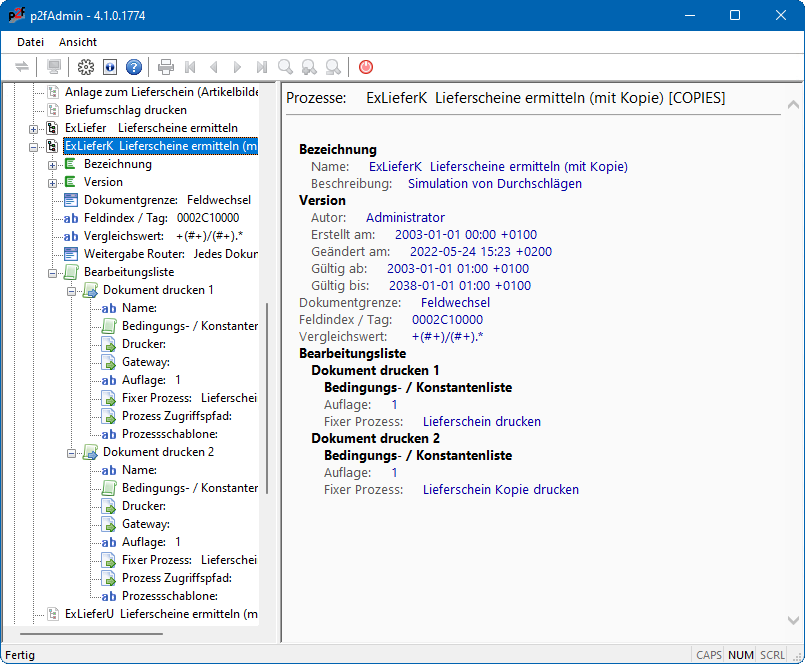The image size is (805, 664).
Task: Click the printer icon in toolbar
Action: tap(166, 67)
